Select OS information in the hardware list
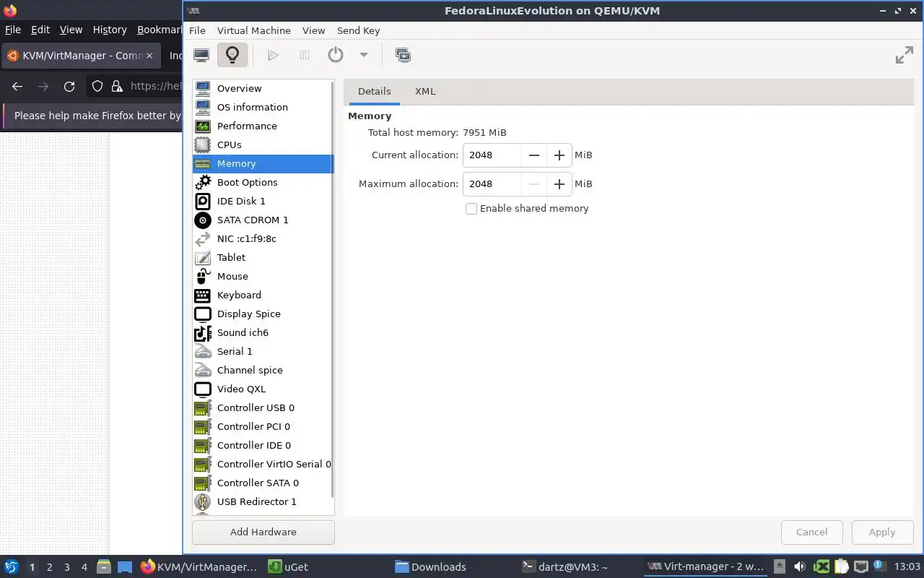924x578 pixels. pyautogui.click(x=263, y=107)
